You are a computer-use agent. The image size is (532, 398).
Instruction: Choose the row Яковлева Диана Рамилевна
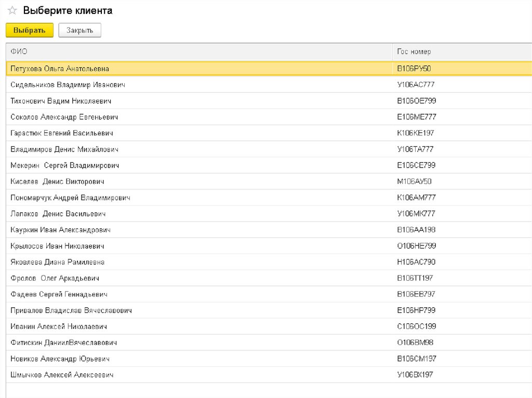click(x=57, y=262)
